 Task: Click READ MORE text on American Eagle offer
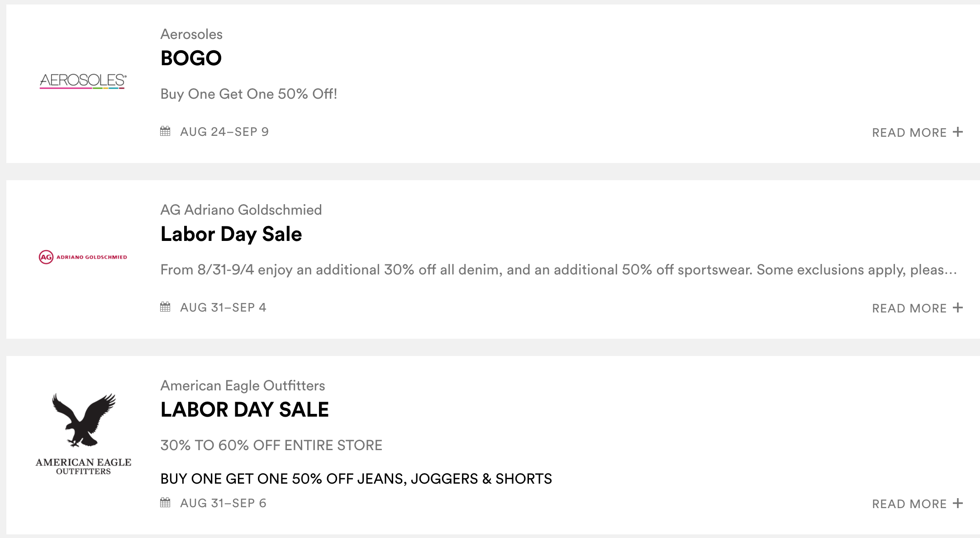pos(909,504)
